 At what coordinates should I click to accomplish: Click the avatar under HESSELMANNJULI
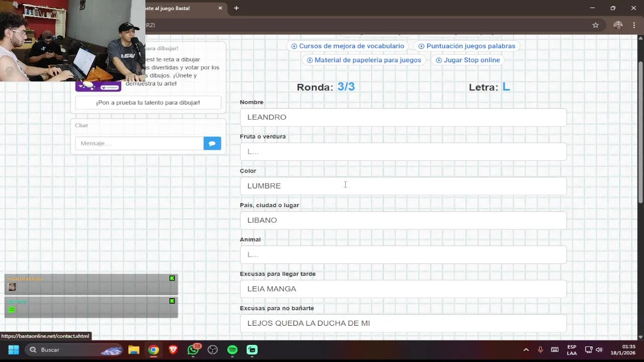[x=12, y=287]
